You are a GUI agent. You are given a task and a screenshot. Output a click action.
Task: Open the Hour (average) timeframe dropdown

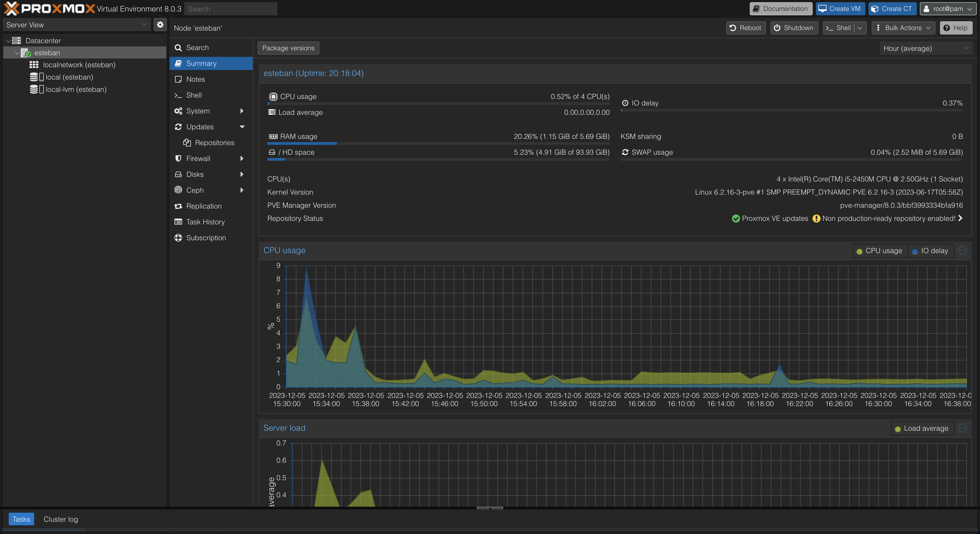[x=925, y=48]
